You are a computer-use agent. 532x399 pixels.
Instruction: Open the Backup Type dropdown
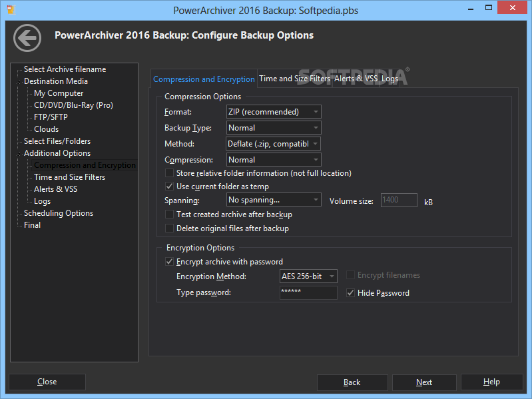pyautogui.click(x=274, y=128)
